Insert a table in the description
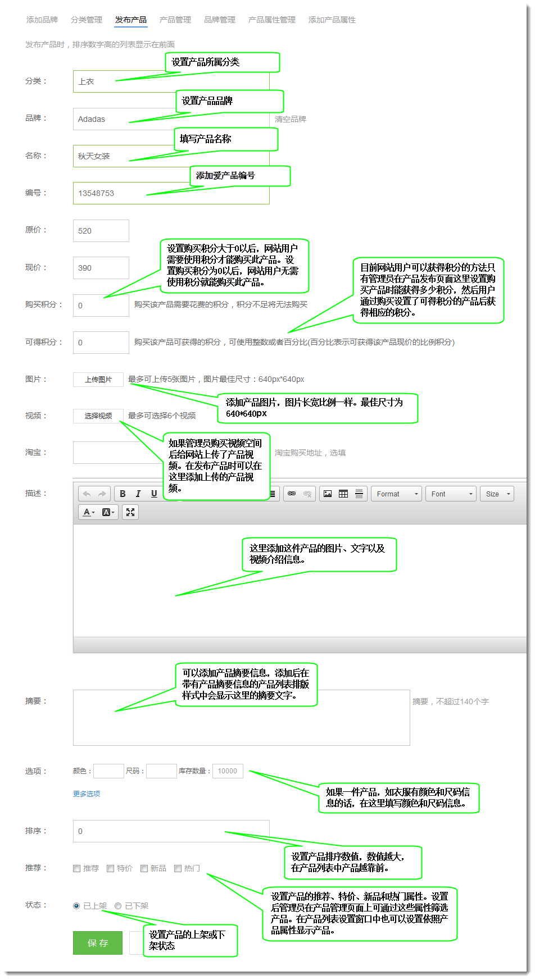 tap(343, 494)
